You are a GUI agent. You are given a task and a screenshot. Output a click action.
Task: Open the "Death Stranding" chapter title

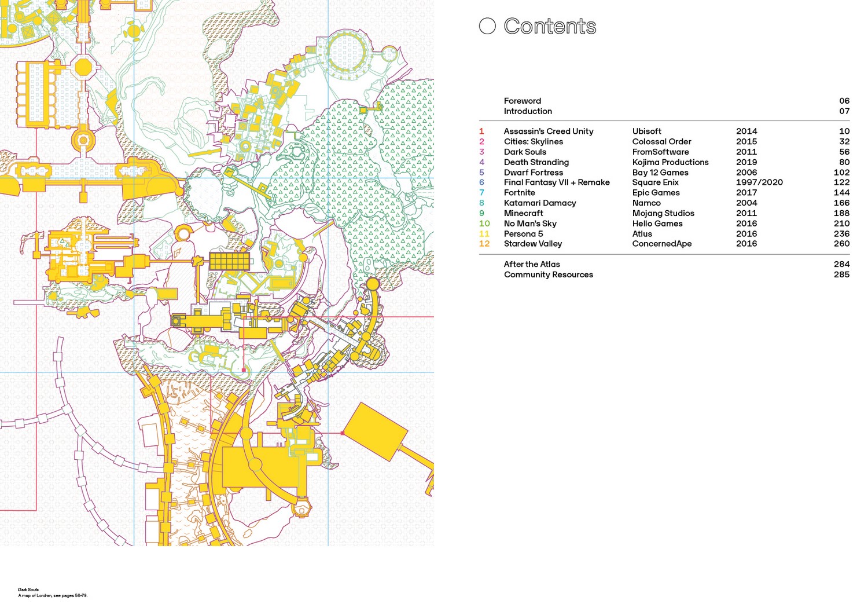[x=536, y=163]
